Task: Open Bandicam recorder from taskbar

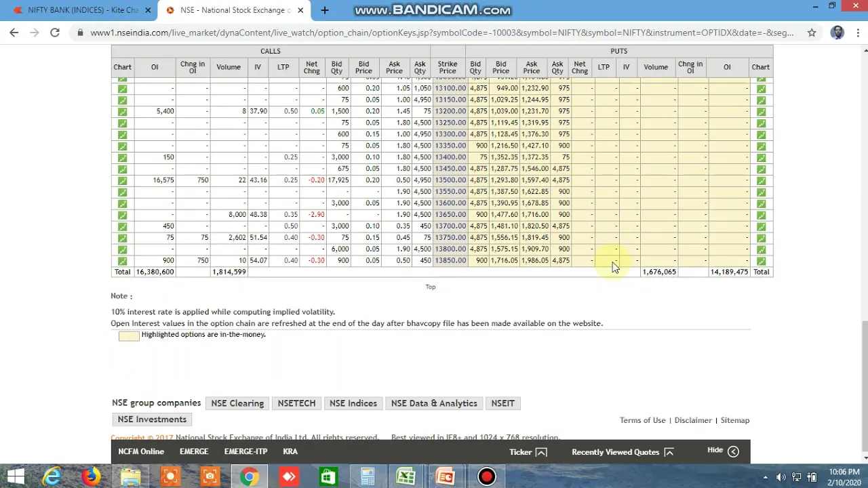Action: click(486, 476)
